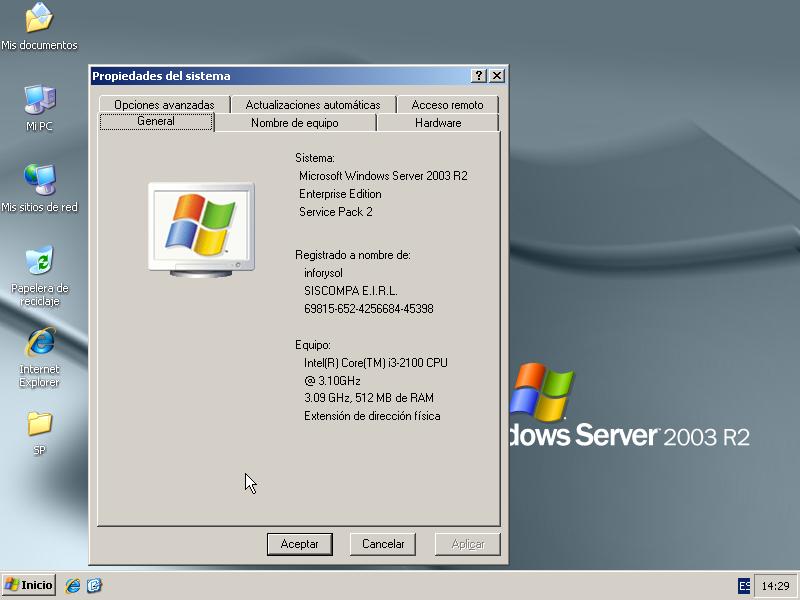Click the @ 3.10GHz line
The height and width of the screenshot is (600, 800).
click(x=332, y=381)
